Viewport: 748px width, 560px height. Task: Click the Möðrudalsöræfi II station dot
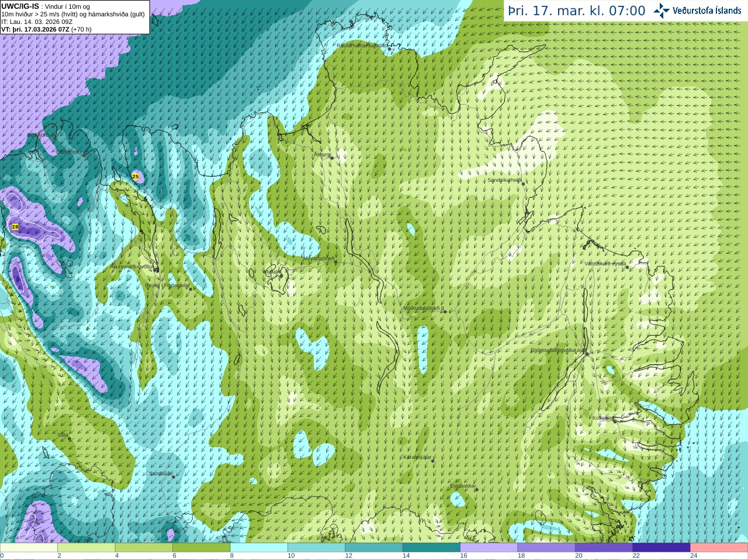[445, 312]
